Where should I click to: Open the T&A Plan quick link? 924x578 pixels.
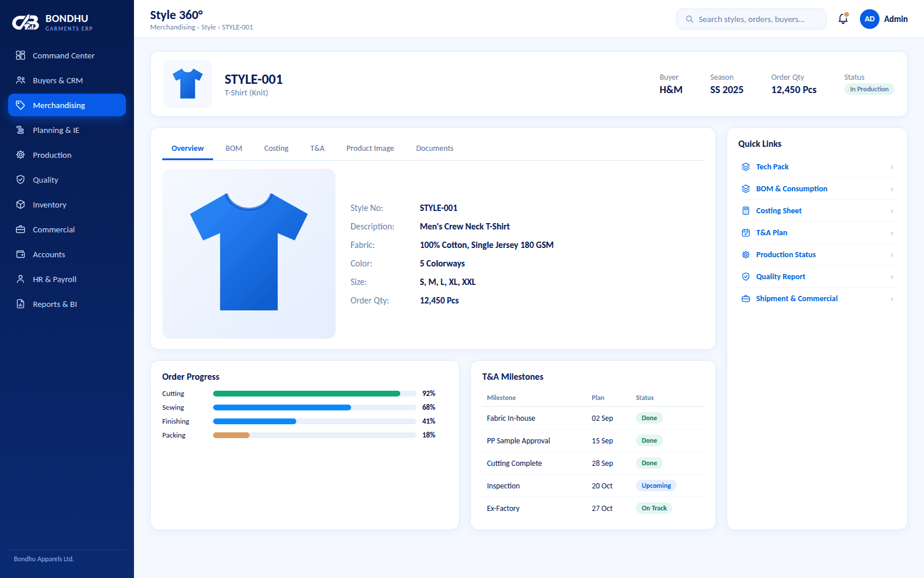click(817, 233)
